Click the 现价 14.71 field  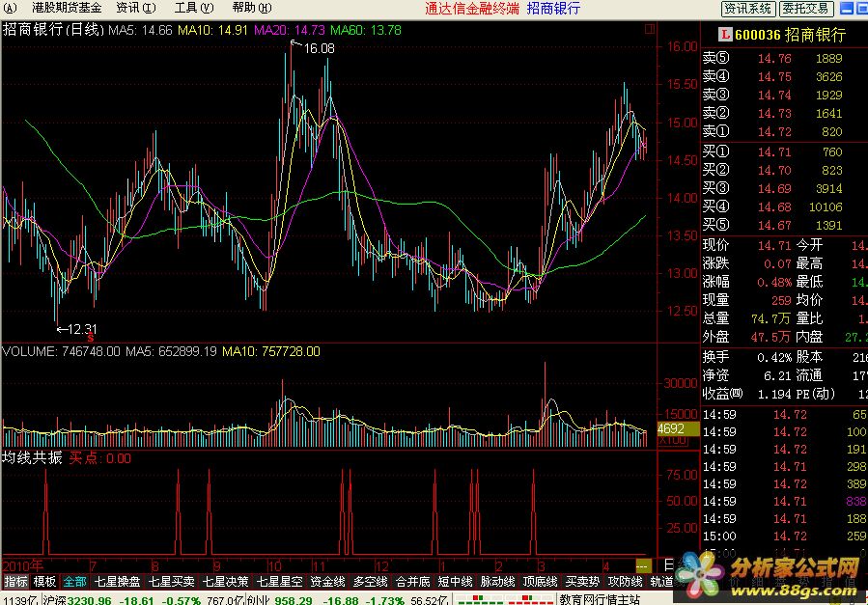747,245
